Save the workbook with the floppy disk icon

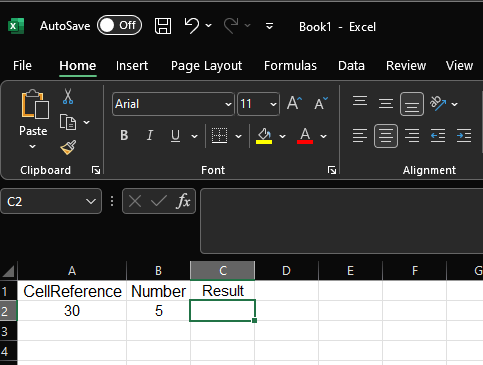(x=163, y=26)
